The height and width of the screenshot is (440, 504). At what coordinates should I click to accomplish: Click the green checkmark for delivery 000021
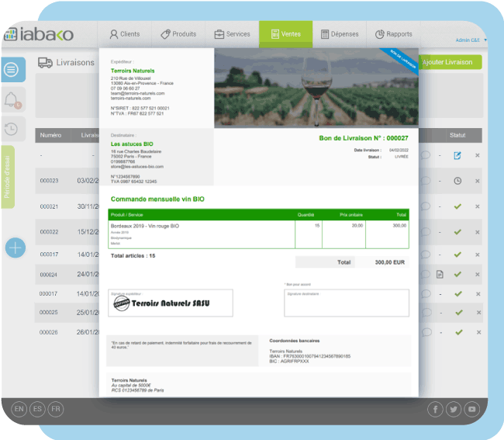point(457,206)
